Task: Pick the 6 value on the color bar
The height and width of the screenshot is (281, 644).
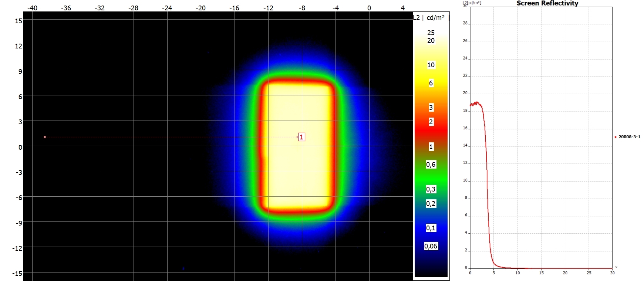Action: (x=431, y=83)
